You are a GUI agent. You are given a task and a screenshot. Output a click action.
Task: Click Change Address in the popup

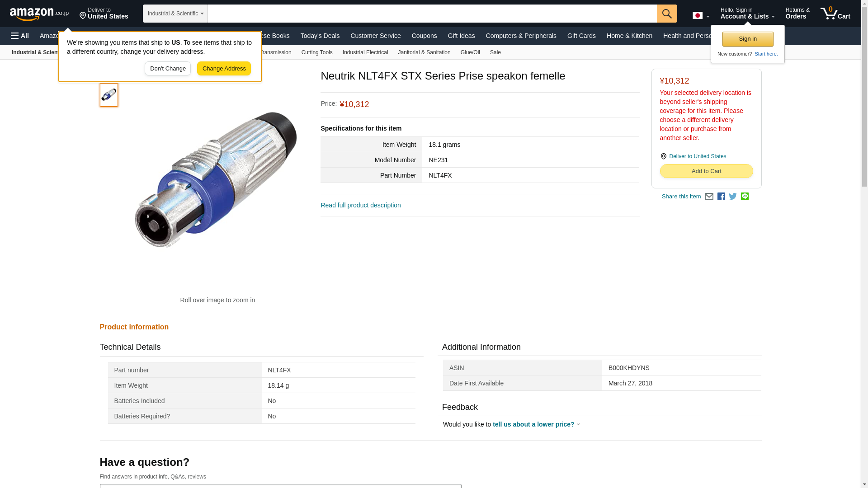click(x=224, y=69)
